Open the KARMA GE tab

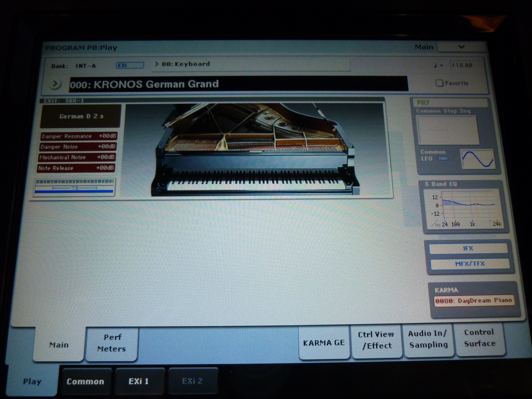pos(324,343)
